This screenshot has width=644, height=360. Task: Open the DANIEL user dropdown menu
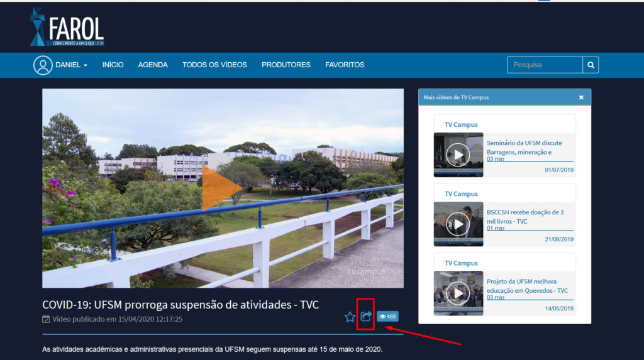click(71, 65)
